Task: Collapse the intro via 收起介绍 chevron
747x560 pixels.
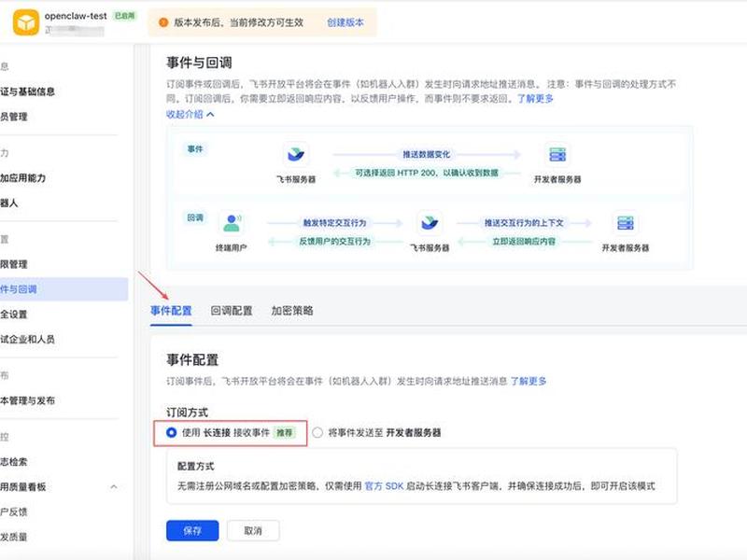Action: click(210, 114)
